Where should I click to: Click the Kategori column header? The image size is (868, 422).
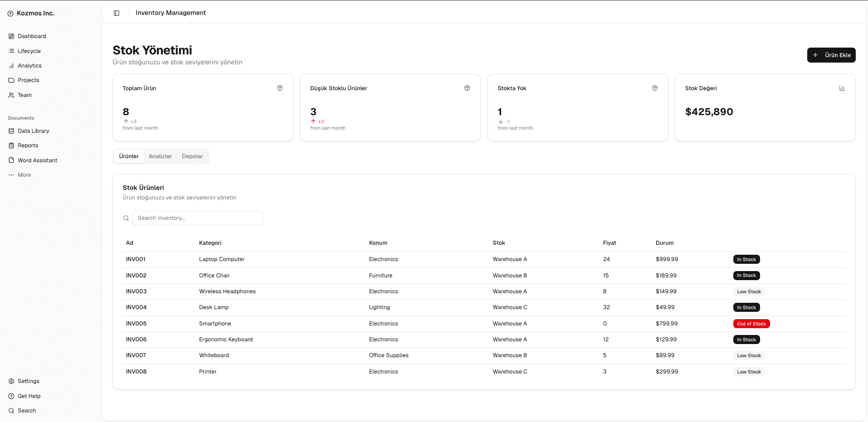(210, 243)
